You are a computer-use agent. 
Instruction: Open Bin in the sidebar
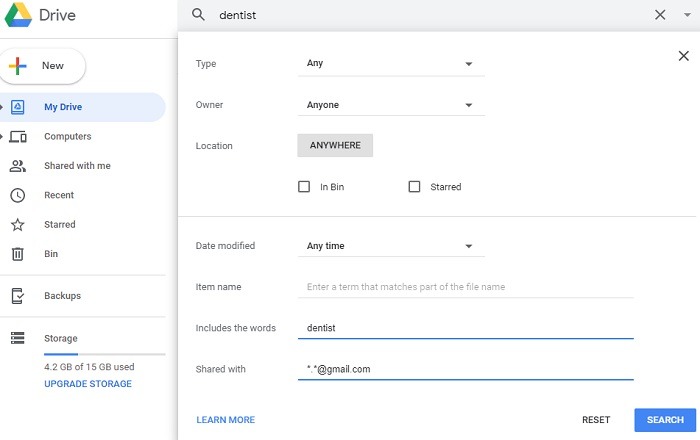coord(51,254)
